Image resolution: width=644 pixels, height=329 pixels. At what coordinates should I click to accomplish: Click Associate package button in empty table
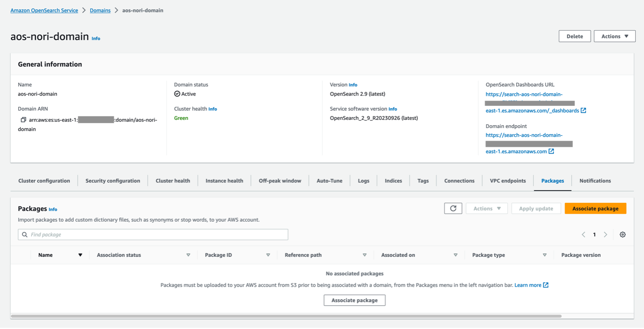(354, 300)
